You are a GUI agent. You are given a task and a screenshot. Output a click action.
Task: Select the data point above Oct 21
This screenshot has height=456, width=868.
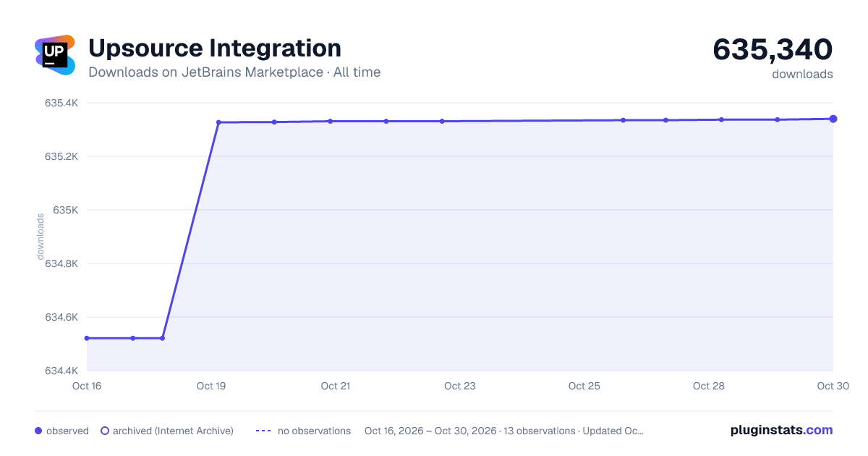(330, 121)
